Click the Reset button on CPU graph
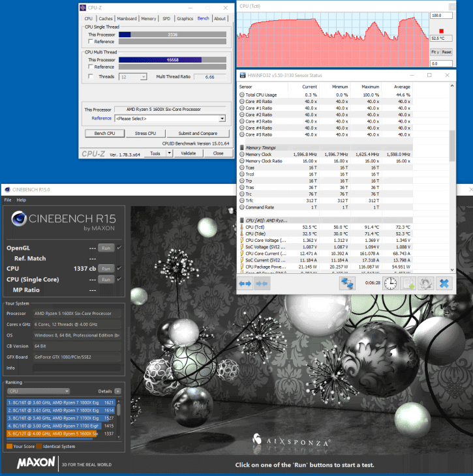Image resolution: width=473 pixels, height=476 pixels. click(x=446, y=52)
